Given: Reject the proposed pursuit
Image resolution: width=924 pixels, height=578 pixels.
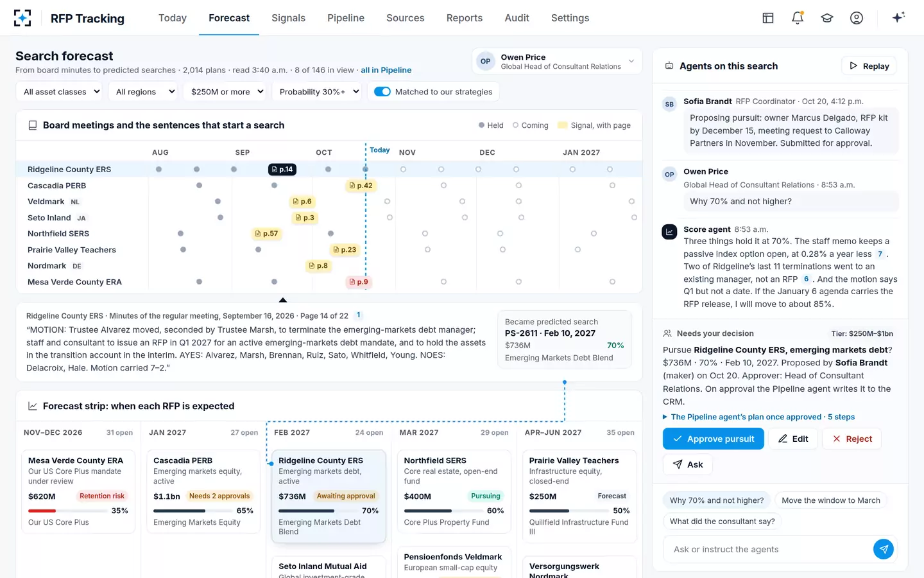Looking at the screenshot, I should pyautogui.click(x=852, y=439).
